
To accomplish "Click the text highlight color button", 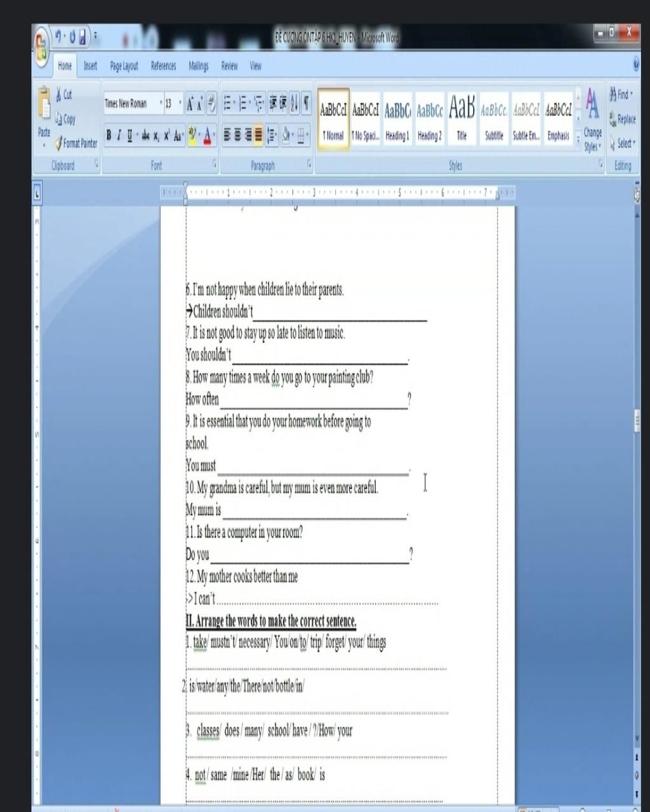I will pyautogui.click(x=193, y=134).
